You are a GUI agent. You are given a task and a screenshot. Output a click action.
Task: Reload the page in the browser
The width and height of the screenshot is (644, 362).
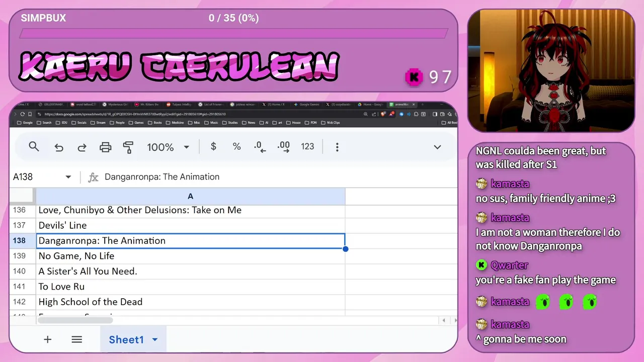tap(22, 114)
